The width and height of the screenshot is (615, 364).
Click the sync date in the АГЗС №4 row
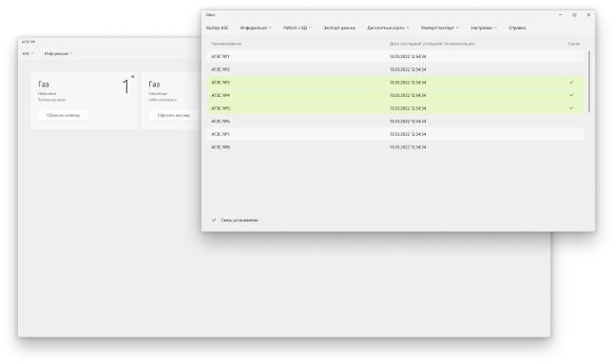[408, 95]
